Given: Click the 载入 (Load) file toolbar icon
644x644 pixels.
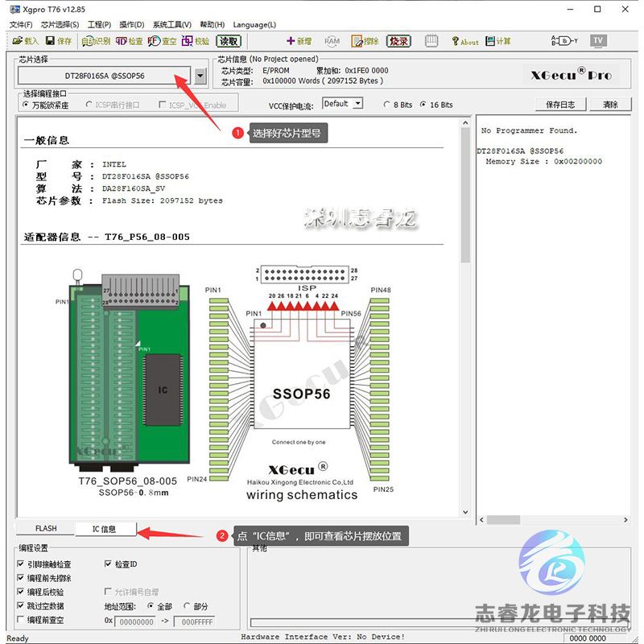Looking at the screenshot, I should pos(25,41).
